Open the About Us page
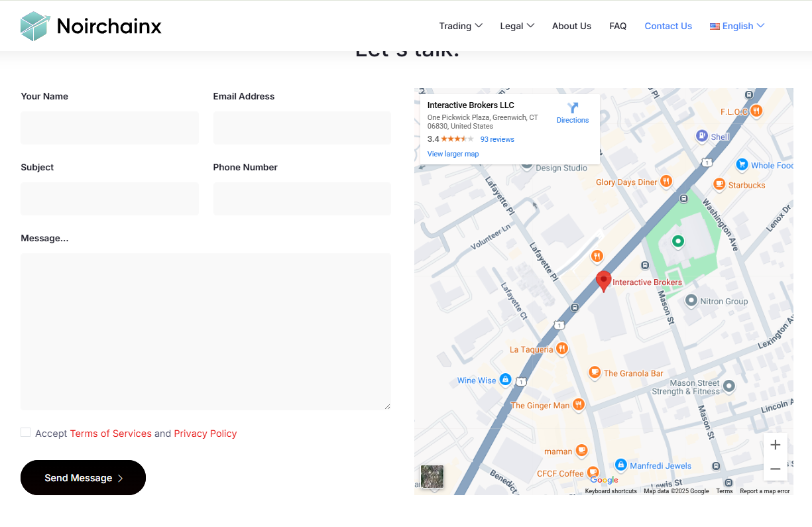Viewport: 812px width, 527px height. 571,26
